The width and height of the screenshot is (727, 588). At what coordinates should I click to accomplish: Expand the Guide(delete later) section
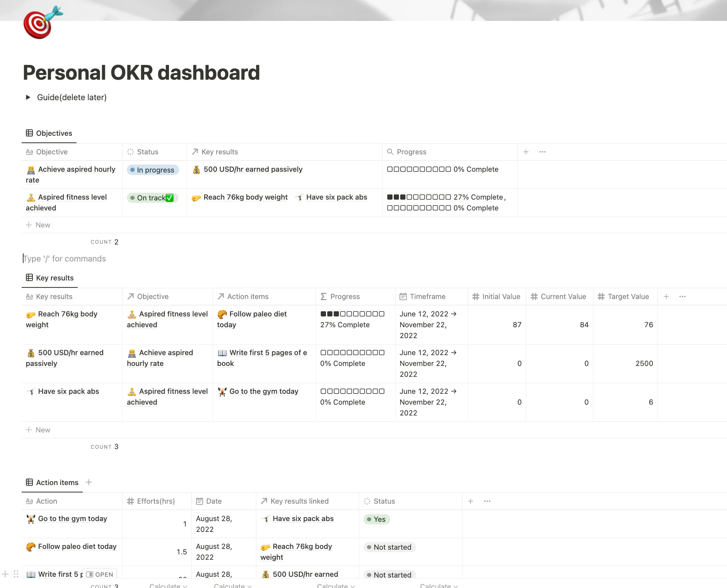point(29,97)
